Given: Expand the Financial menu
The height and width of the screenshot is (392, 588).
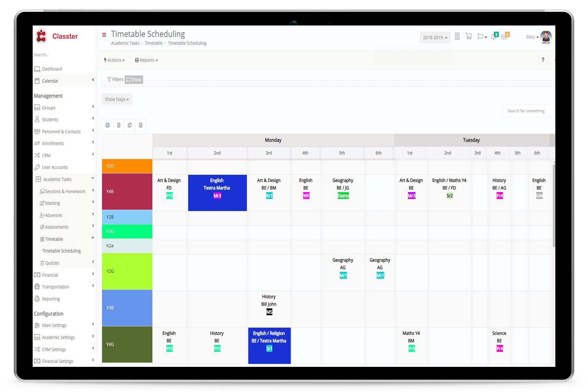Looking at the screenshot, I should coord(64,275).
